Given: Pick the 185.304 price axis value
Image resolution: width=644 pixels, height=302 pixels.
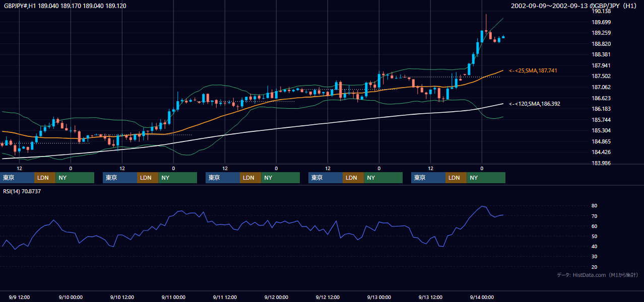Looking at the screenshot, I should tap(601, 131).
